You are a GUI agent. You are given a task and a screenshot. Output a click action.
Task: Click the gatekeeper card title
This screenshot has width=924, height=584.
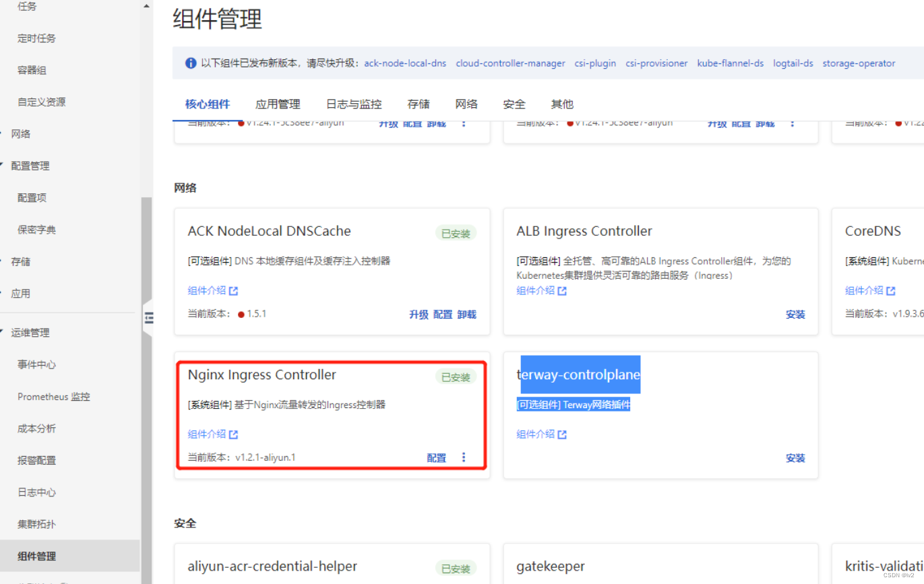point(551,566)
